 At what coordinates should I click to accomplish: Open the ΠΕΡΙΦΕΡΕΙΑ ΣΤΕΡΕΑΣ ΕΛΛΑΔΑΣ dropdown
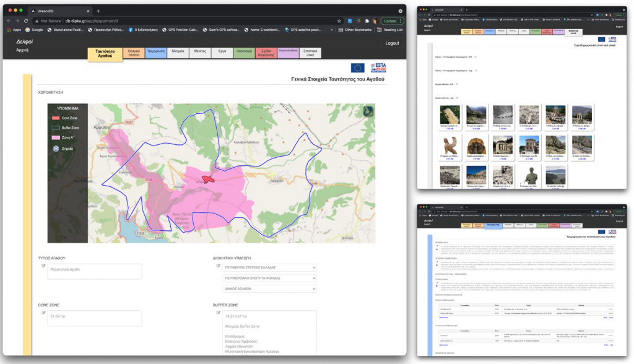pos(269,267)
